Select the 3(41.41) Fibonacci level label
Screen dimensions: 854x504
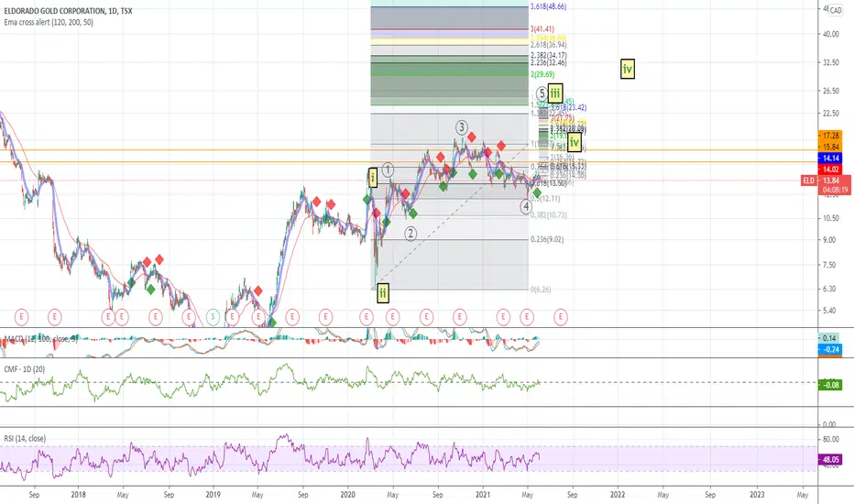(542, 29)
